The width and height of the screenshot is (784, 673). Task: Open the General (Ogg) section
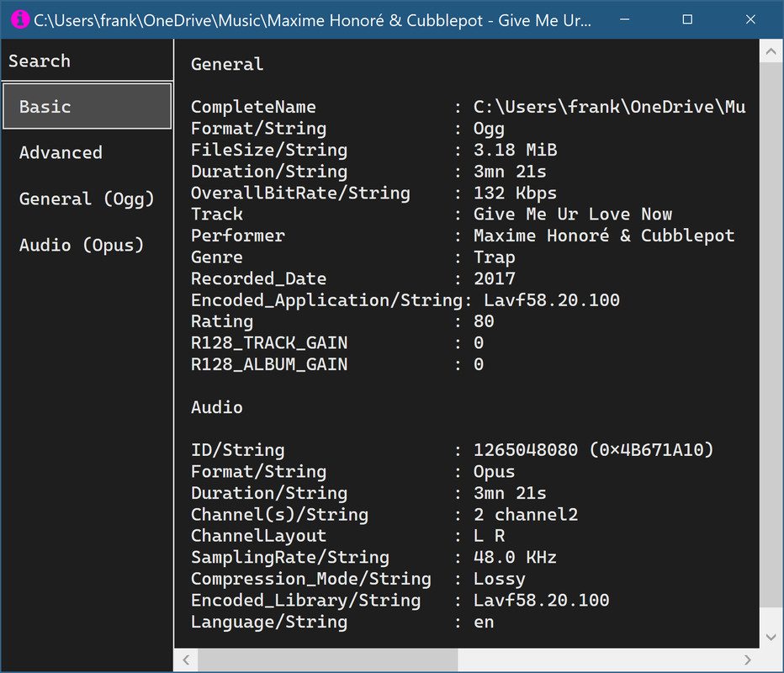click(87, 199)
